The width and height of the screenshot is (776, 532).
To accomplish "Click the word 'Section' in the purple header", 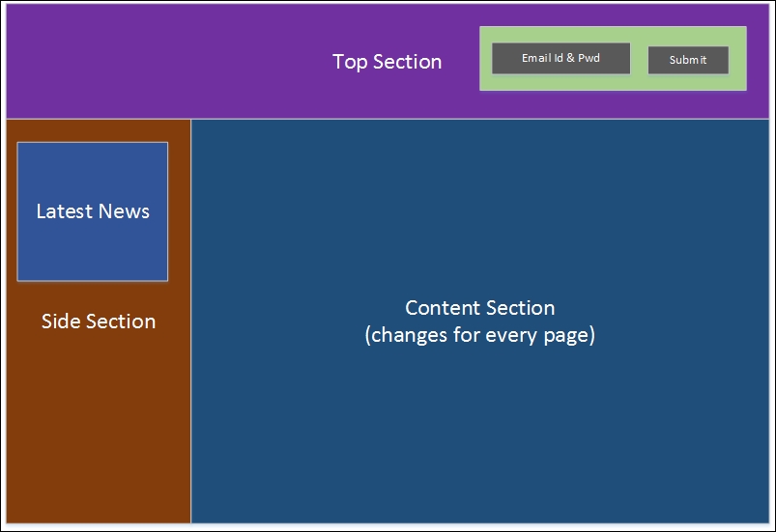I will pyautogui.click(x=407, y=63).
